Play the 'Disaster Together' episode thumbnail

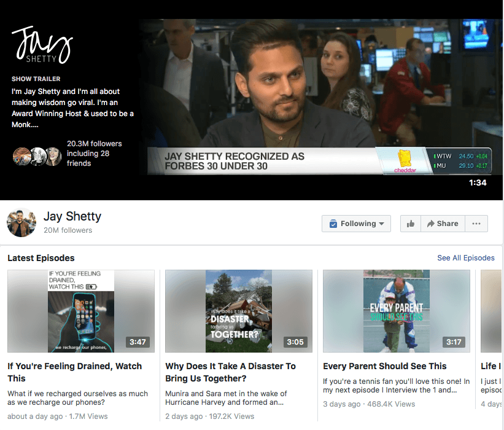[239, 311]
